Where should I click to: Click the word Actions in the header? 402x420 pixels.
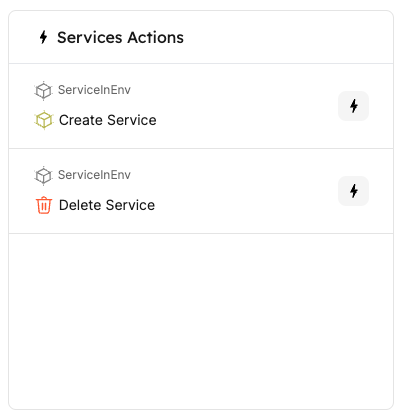coord(156,37)
